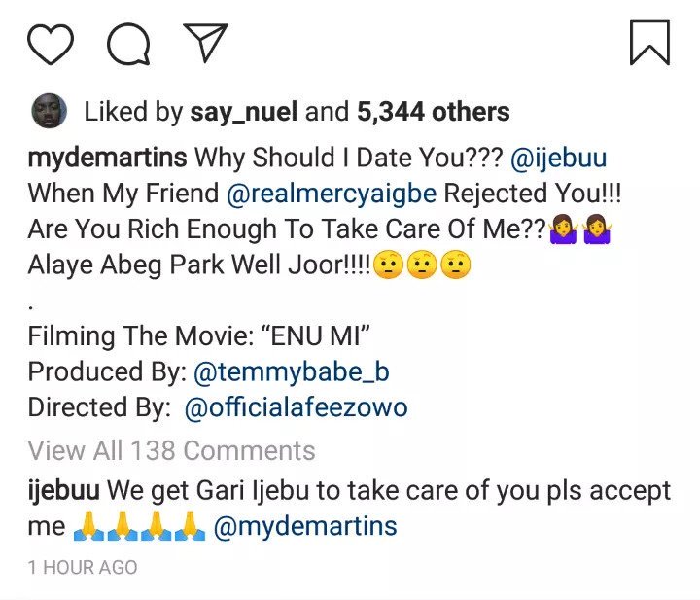Expand View All 138 Comments
Image resolution: width=700 pixels, height=600 pixels.
point(172,450)
